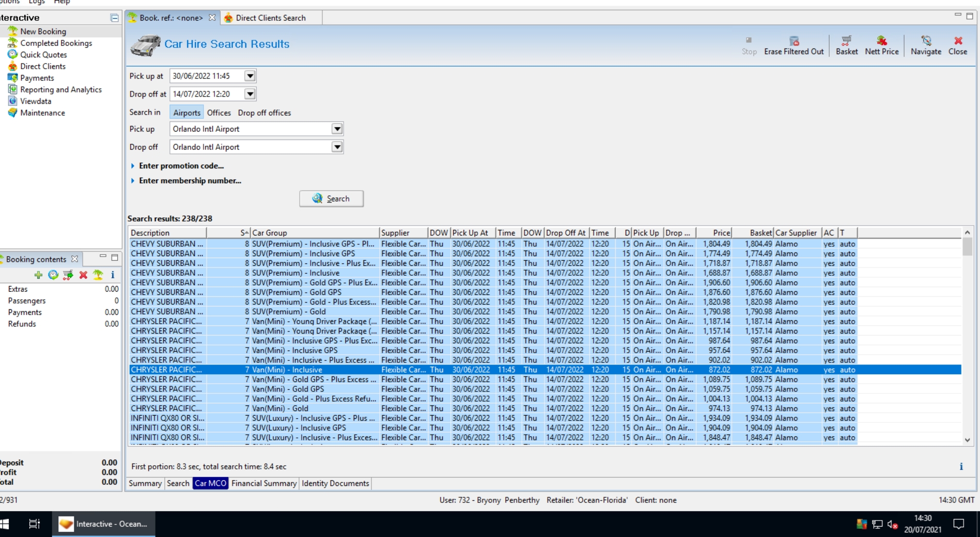Select the SUV(Luxury) - Inclusive GPS row priced 1,904.09
The height and width of the screenshot is (537, 980).
pyautogui.click(x=545, y=428)
